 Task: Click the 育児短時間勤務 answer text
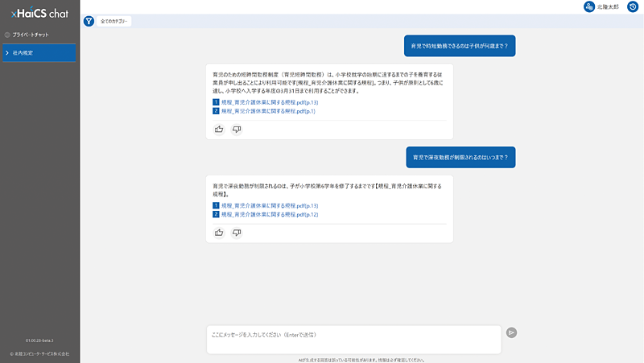(x=328, y=83)
